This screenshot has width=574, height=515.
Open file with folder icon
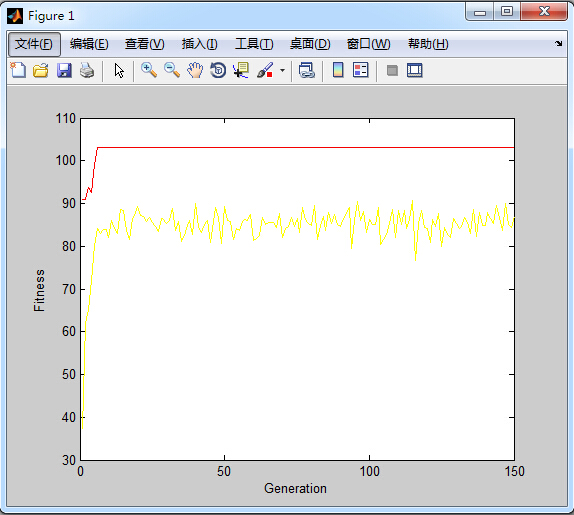[x=41, y=70]
